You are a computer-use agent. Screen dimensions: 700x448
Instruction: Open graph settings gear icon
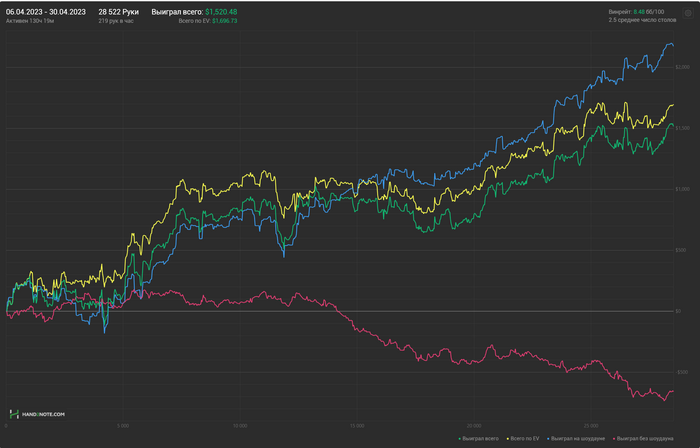coord(688,13)
